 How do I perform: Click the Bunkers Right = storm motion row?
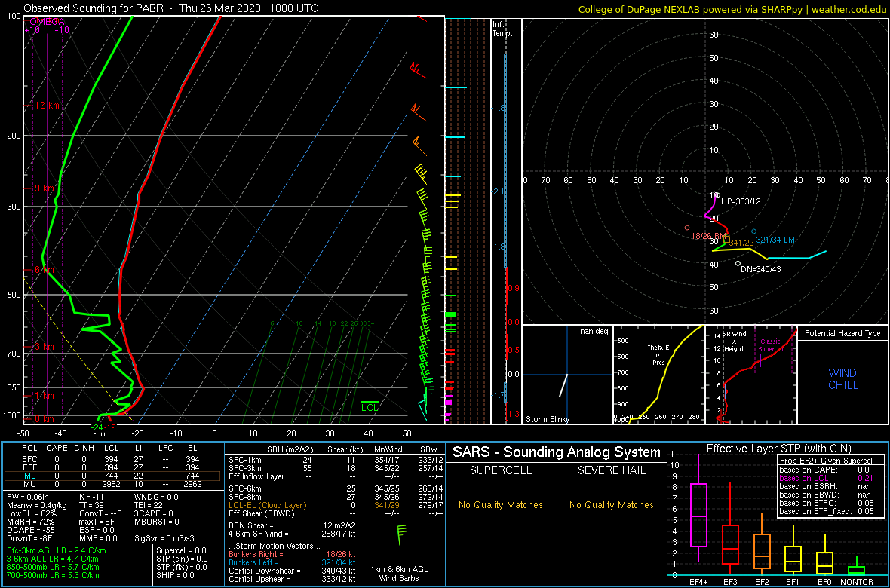pos(293,553)
